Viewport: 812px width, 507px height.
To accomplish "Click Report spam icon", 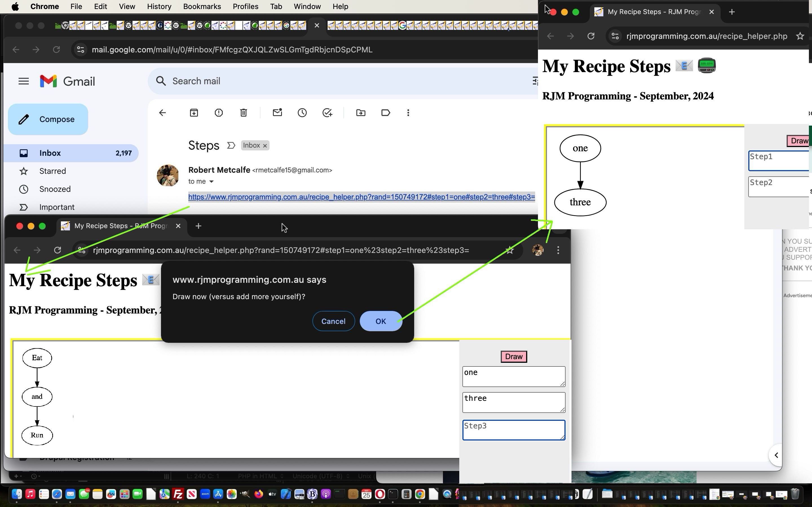I will tap(219, 113).
